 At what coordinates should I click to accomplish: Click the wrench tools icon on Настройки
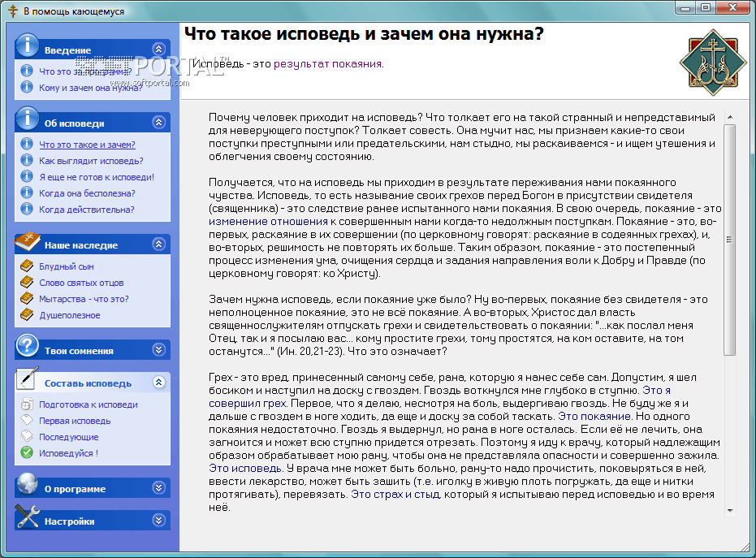(x=27, y=517)
